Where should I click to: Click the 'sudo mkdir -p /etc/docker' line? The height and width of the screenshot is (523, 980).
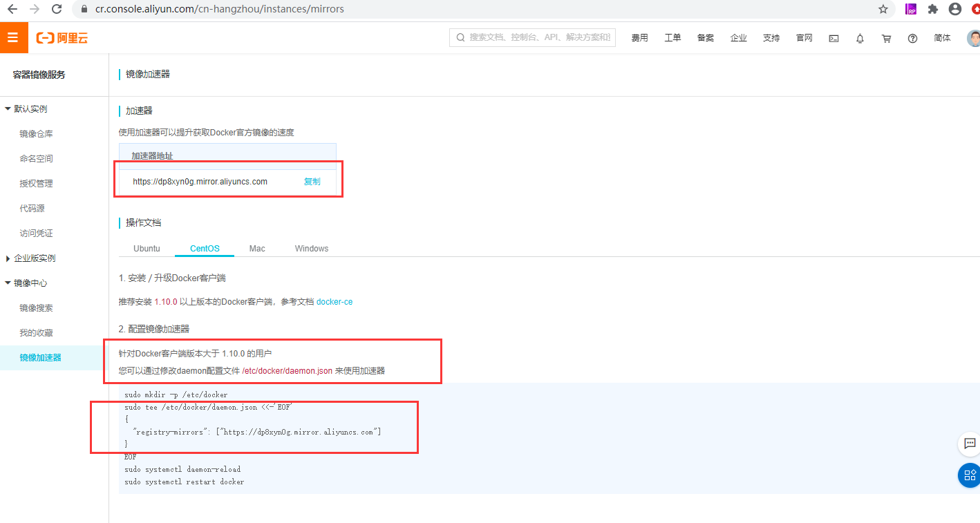(x=176, y=395)
